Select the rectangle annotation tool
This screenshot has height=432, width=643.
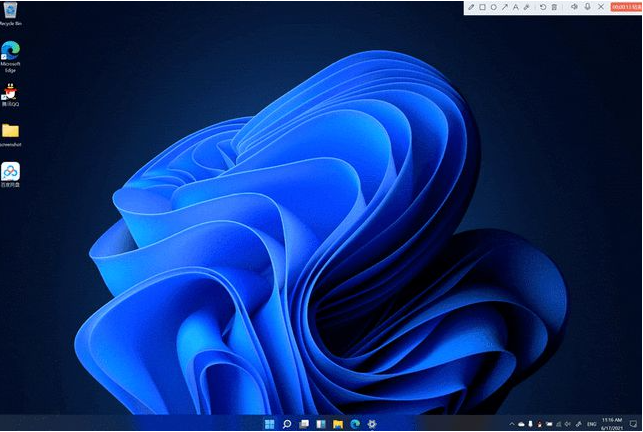click(483, 7)
